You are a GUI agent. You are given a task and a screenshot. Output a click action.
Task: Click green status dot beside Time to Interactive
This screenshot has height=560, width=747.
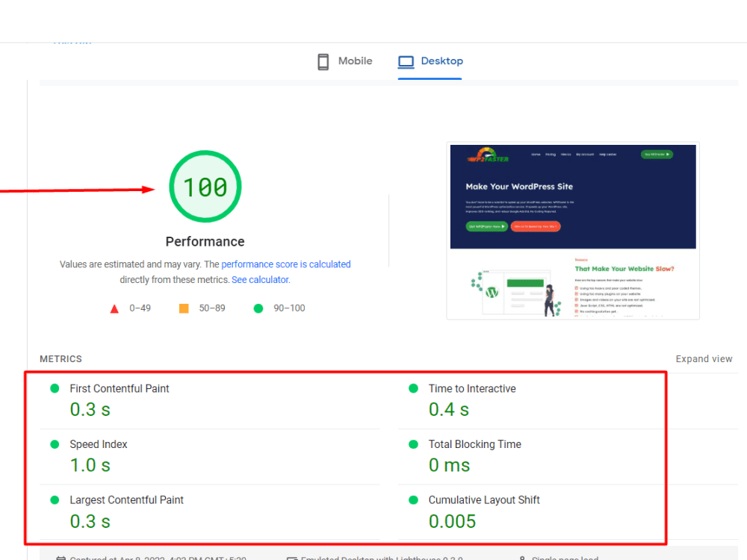(x=414, y=388)
